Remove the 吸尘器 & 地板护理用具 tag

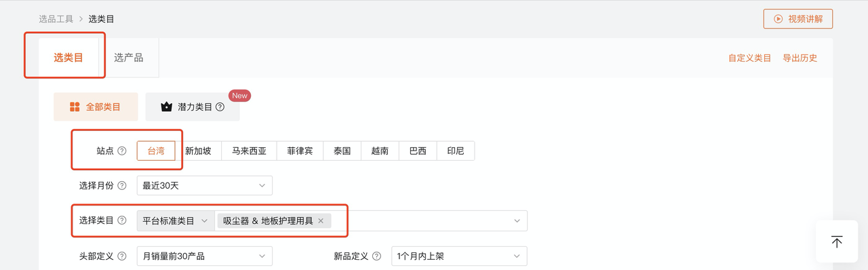click(321, 220)
